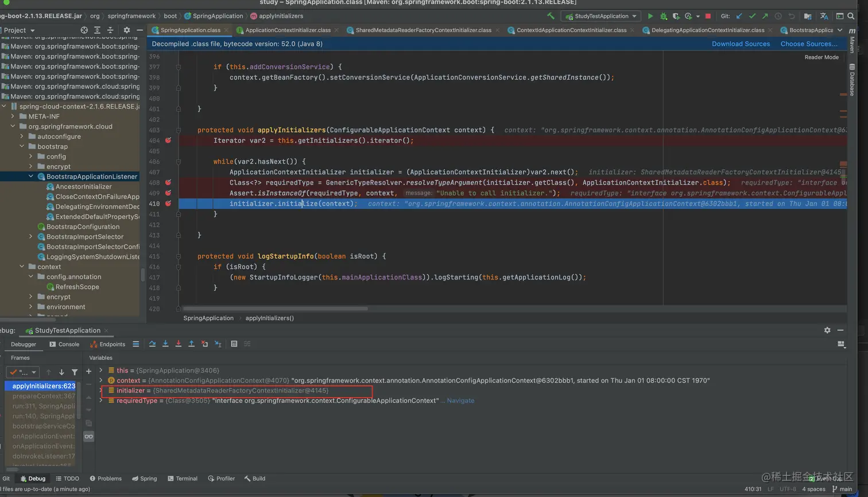Click Step Over in the debugger toolbar
Screen dimensions: 868x497
pyautogui.click(x=152, y=344)
